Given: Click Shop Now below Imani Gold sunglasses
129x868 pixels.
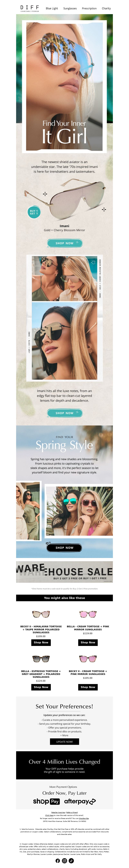Looking at the screenshot, I should click(x=64, y=243).
